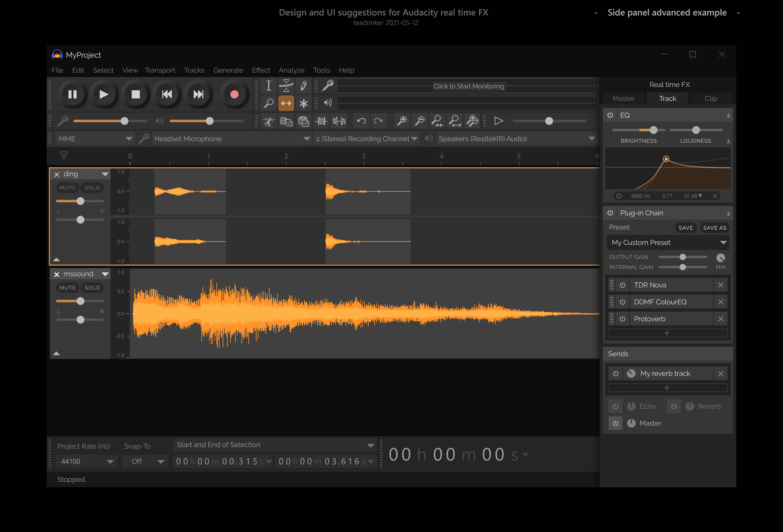Click the Copy icon in edit toolbar
This screenshot has height=532, width=783.
[x=286, y=121]
